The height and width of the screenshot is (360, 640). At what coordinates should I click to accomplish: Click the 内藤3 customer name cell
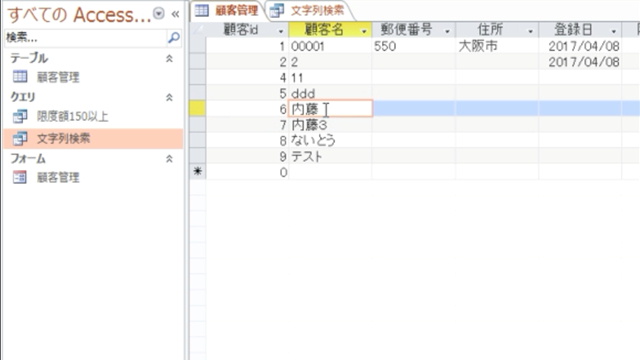click(x=330, y=124)
